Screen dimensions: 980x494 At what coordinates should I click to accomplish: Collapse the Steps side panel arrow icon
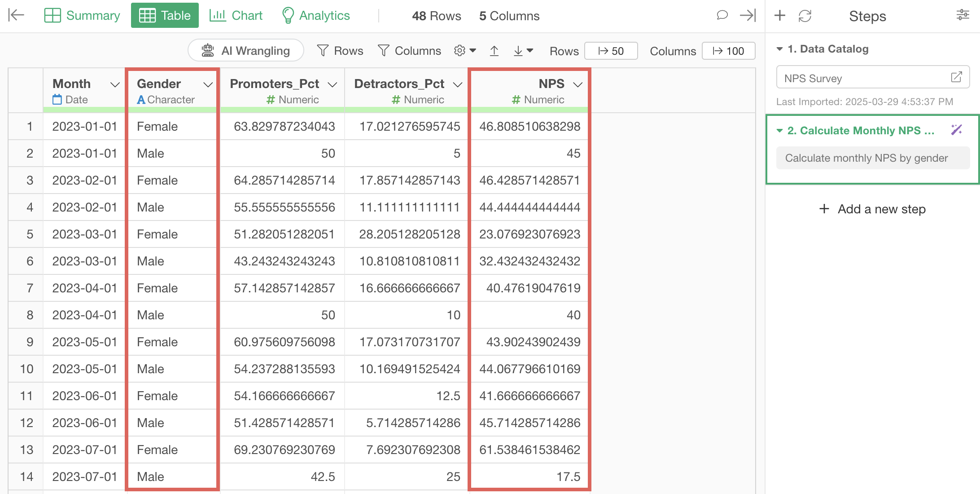pyautogui.click(x=748, y=15)
